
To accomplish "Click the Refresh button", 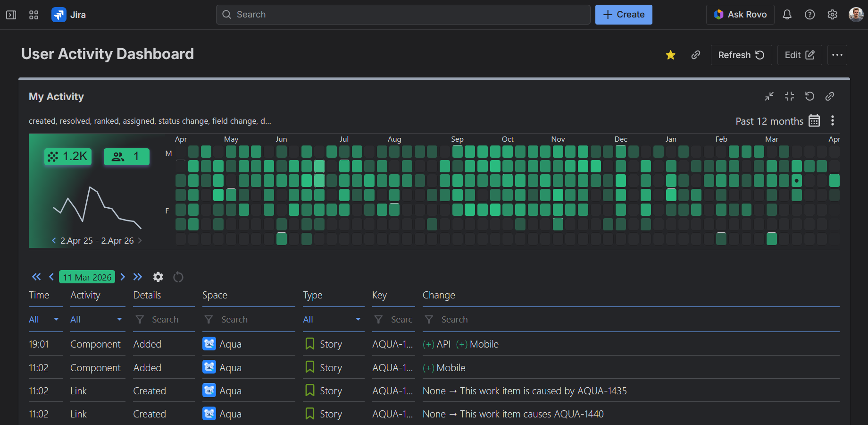I will (x=741, y=55).
